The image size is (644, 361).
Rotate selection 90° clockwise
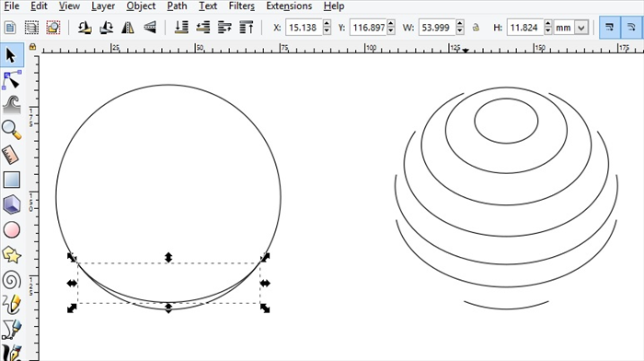tap(107, 28)
